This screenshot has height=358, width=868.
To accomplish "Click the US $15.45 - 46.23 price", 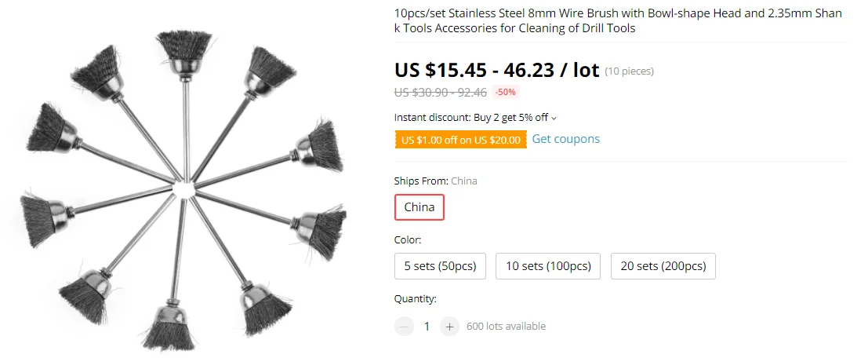I will pyautogui.click(x=496, y=70).
